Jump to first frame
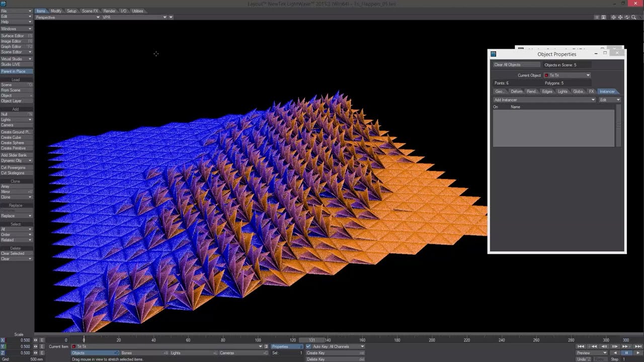Screen dimensions: 644x362 click(581, 346)
